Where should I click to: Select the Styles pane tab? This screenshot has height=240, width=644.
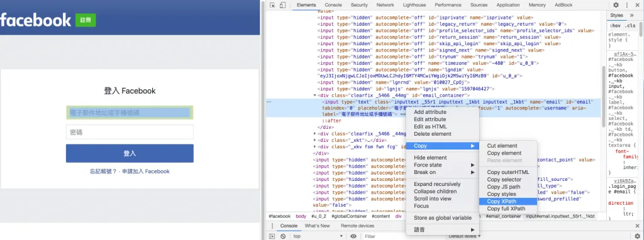(616, 15)
